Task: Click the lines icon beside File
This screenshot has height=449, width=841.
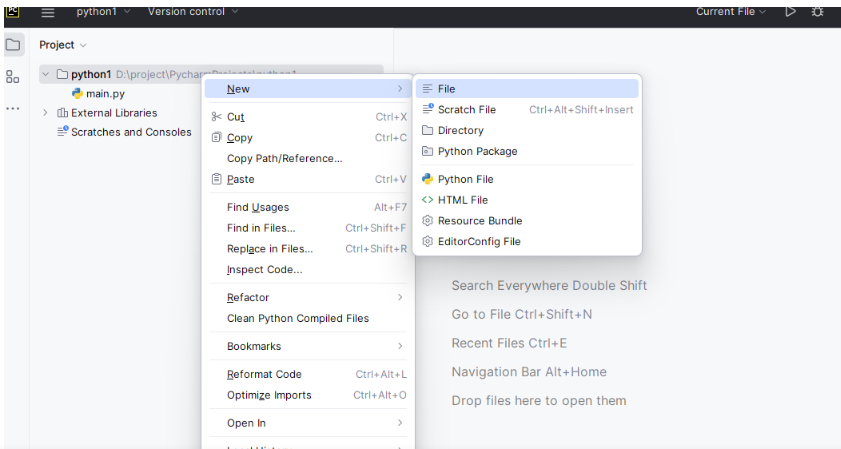Action: pyautogui.click(x=427, y=89)
